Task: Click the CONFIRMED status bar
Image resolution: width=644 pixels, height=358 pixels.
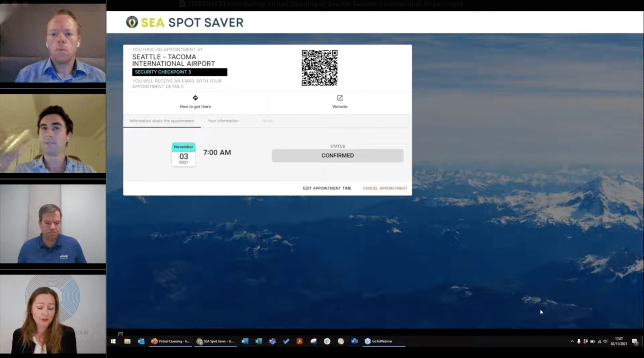Action: (337, 156)
